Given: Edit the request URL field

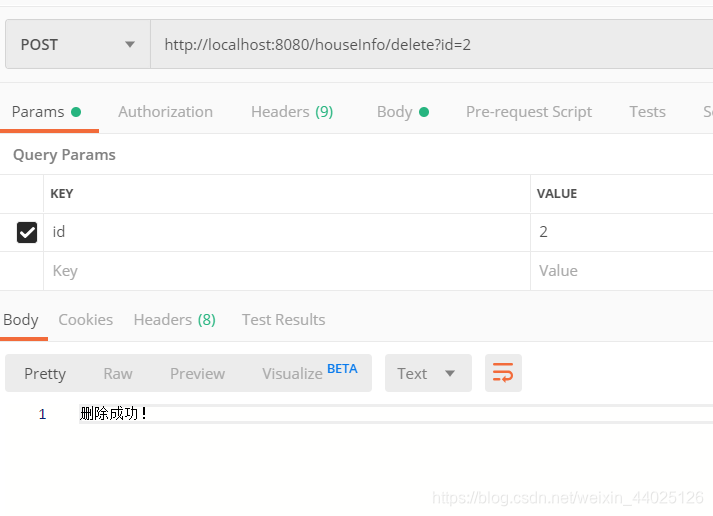Looking at the screenshot, I should click(x=432, y=44).
